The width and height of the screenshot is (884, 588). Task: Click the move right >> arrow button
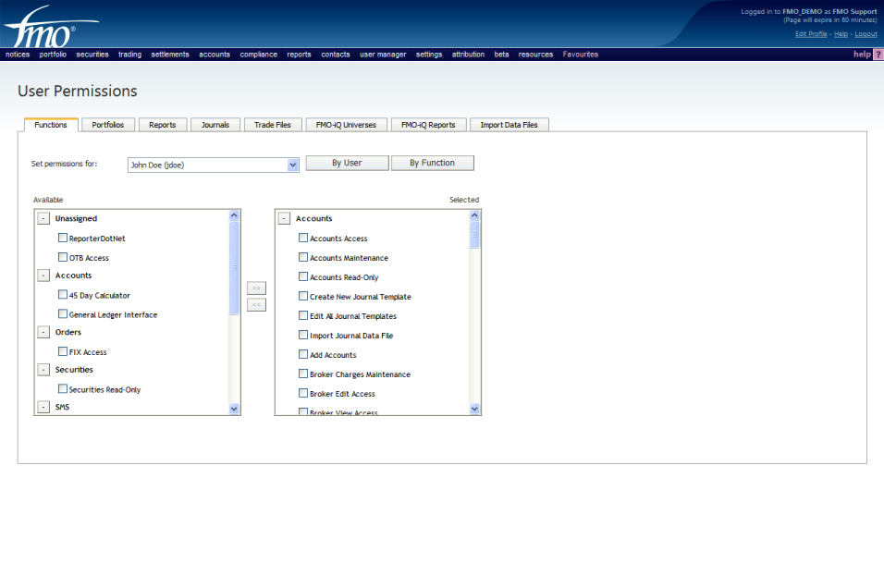point(256,288)
